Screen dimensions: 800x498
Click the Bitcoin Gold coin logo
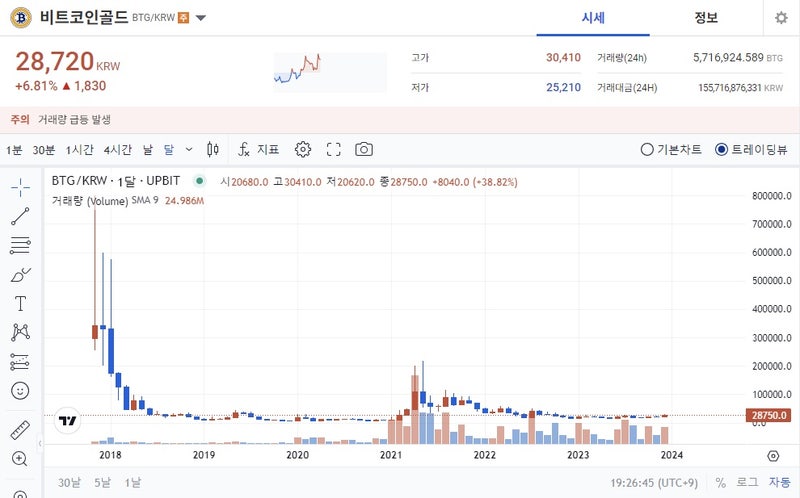21,18
